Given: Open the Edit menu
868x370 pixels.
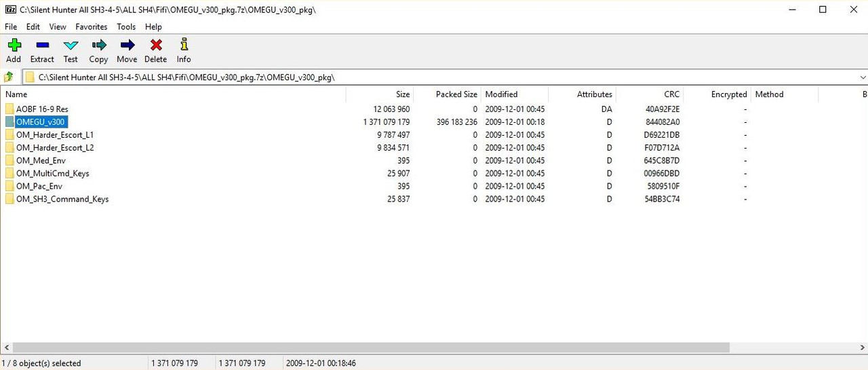Looking at the screenshot, I should (33, 27).
